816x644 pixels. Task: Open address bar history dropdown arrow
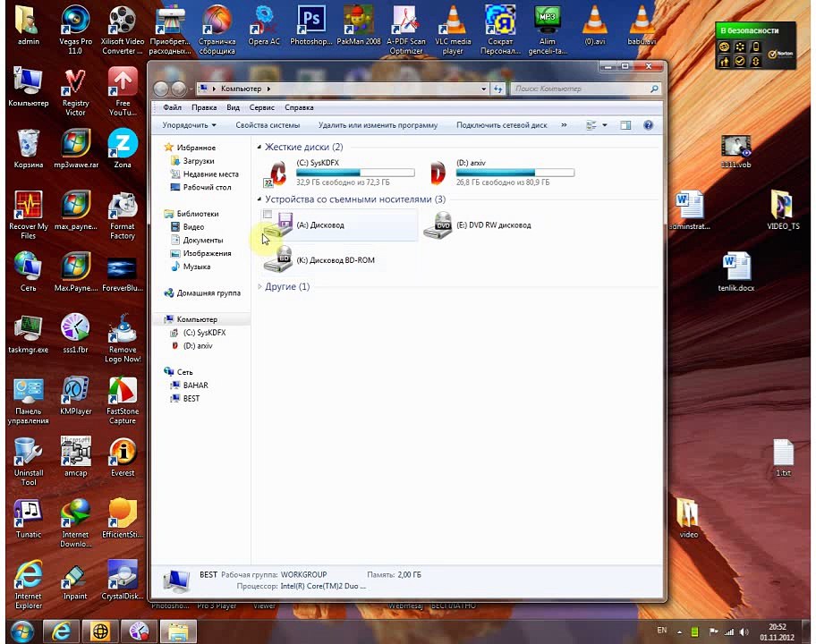click(483, 89)
